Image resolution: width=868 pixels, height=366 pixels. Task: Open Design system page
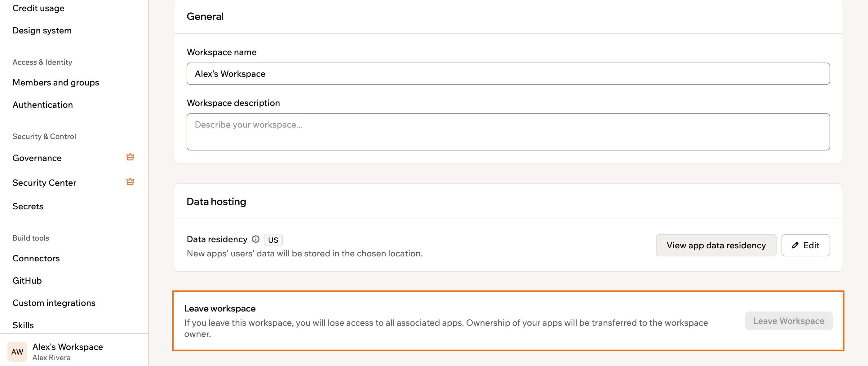pyautogui.click(x=42, y=30)
